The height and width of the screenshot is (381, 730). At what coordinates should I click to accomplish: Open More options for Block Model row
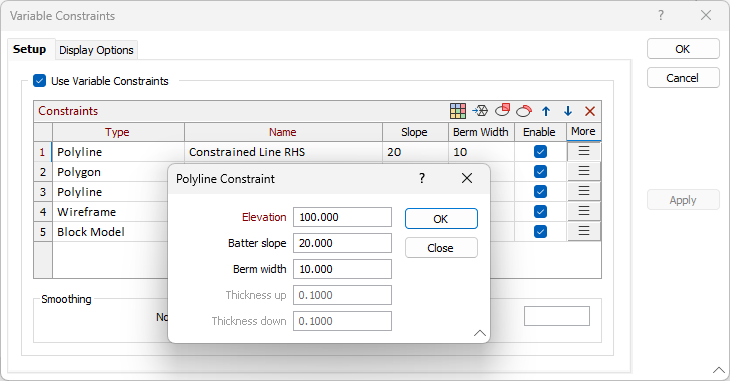click(584, 231)
